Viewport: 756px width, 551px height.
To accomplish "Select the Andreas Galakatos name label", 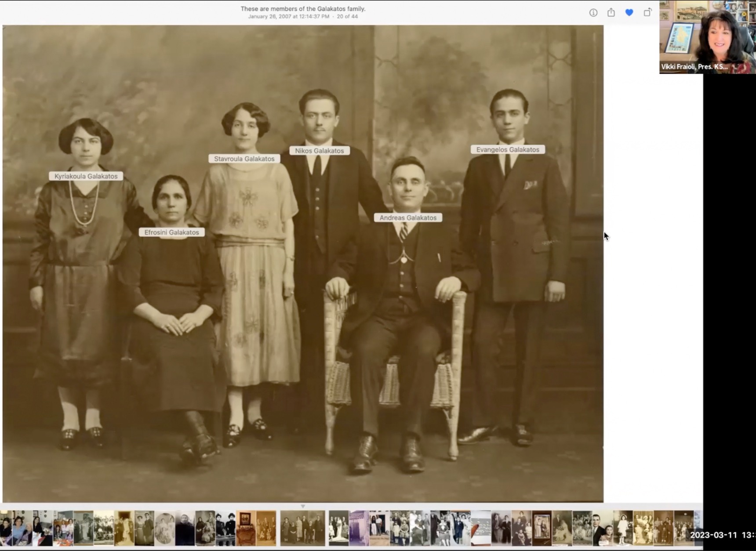I will [408, 217].
